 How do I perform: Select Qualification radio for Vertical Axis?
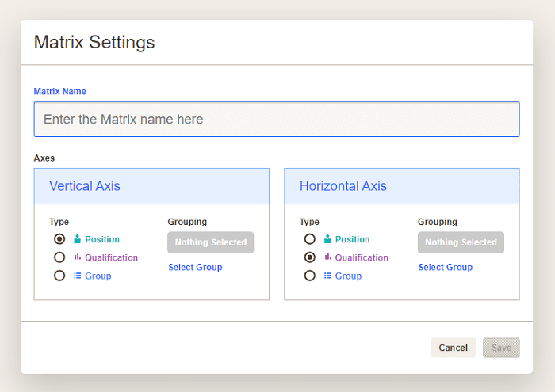[59, 257]
